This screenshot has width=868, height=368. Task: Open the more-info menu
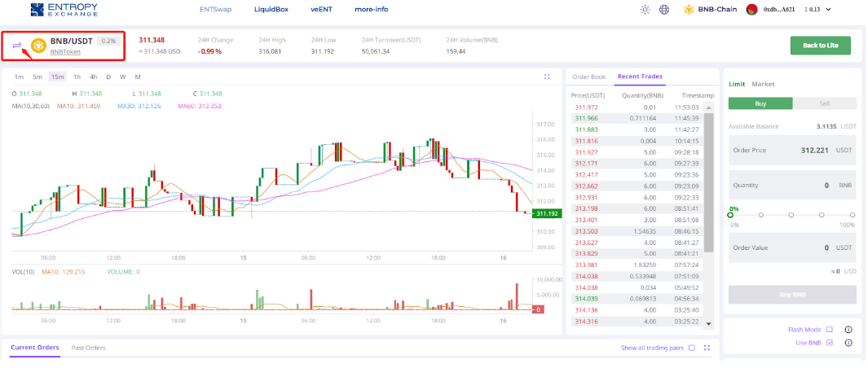372,10
